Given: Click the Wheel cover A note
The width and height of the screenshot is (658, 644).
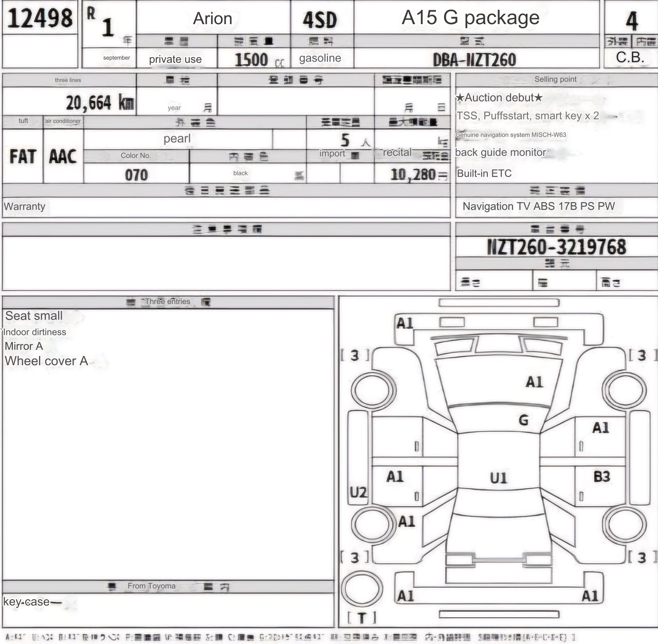Looking at the screenshot, I should point(46,361).
